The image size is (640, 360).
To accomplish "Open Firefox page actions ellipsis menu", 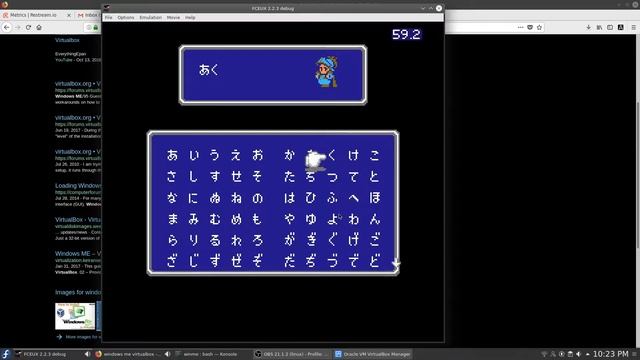I will [x=520, y=27].
